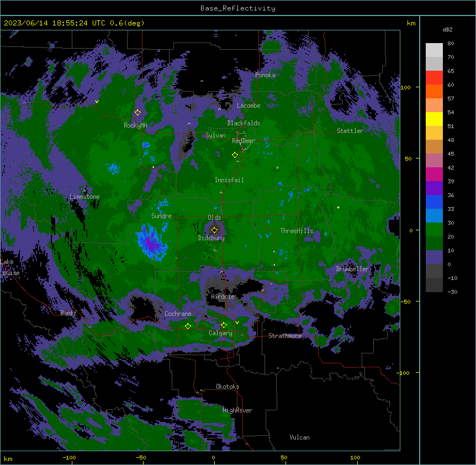
Task: Click the gold 51–48 dBZ legend swatch
Action: [434, 133]
